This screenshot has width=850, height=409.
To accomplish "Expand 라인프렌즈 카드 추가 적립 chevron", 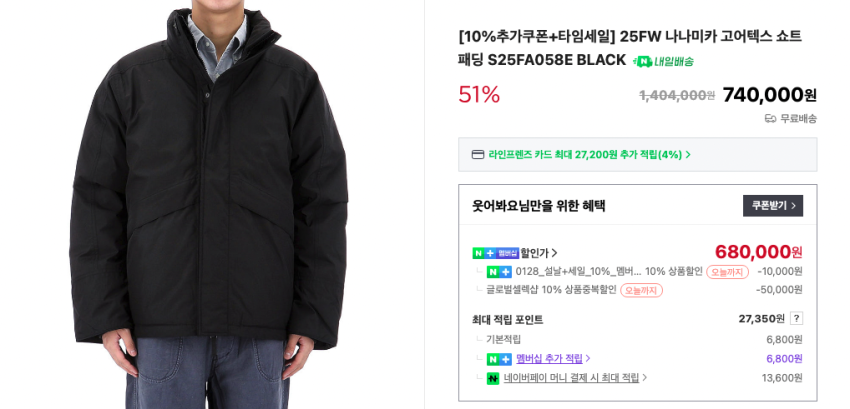I will [688, 155].
